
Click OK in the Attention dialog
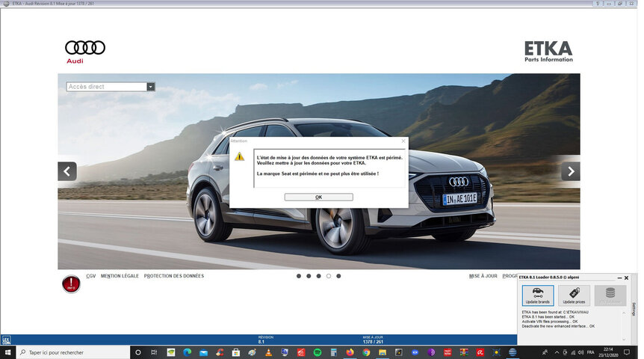point(318,197)
